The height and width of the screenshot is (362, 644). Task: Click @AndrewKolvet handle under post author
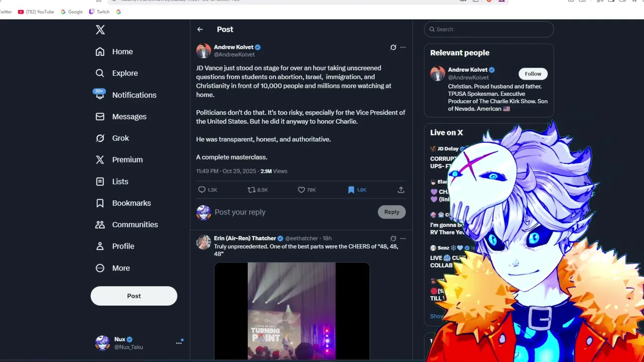[x=234, y=54]
